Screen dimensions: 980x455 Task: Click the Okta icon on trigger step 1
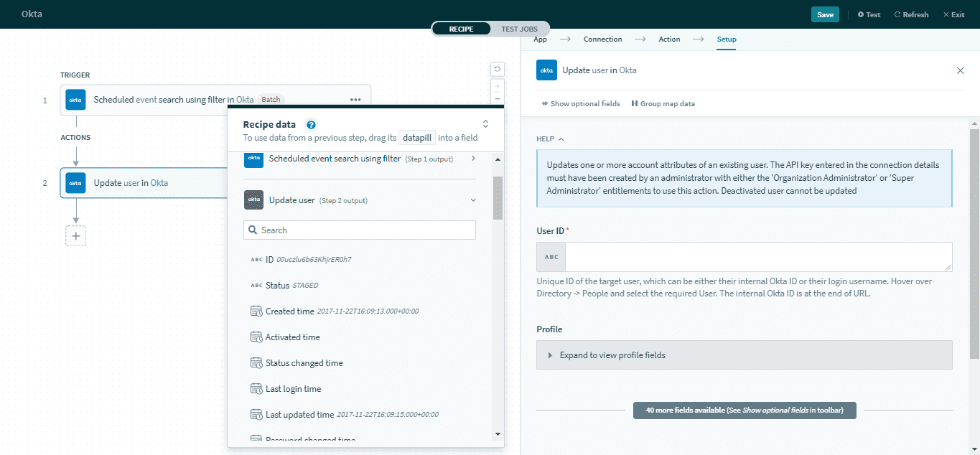(x=75, y=100)
